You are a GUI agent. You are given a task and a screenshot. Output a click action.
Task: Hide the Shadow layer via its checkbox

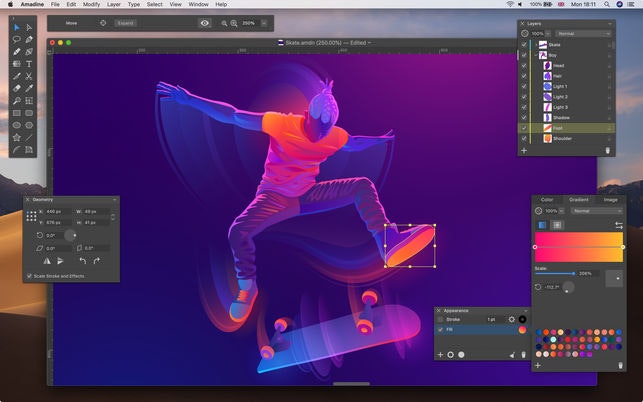(x=524, y=117)
